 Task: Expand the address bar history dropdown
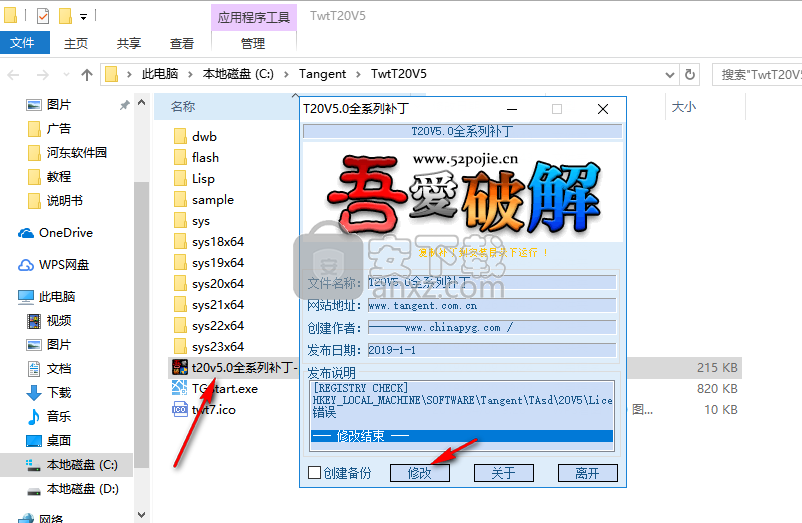[x=670, y=75]
